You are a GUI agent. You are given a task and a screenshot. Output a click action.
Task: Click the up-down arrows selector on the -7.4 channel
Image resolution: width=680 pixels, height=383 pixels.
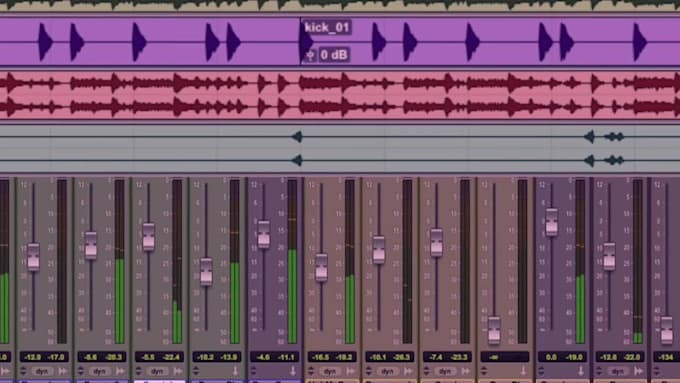coord(426,371)
